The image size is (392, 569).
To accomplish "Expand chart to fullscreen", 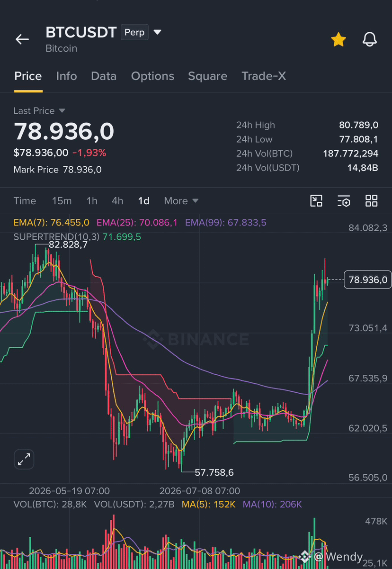I will [x=24, y=459].
